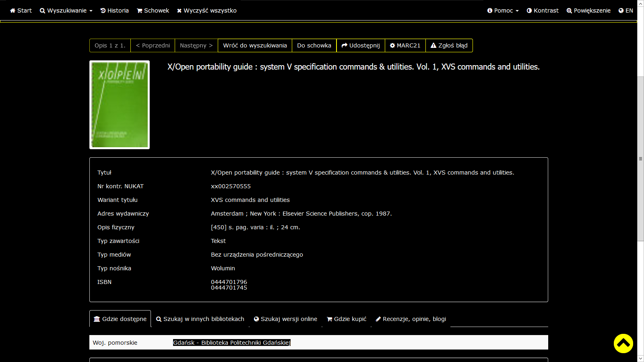This screenshot has height=362, width=644.
Task: Report an error with Zgłoś błąd
Action: (449, 45)
